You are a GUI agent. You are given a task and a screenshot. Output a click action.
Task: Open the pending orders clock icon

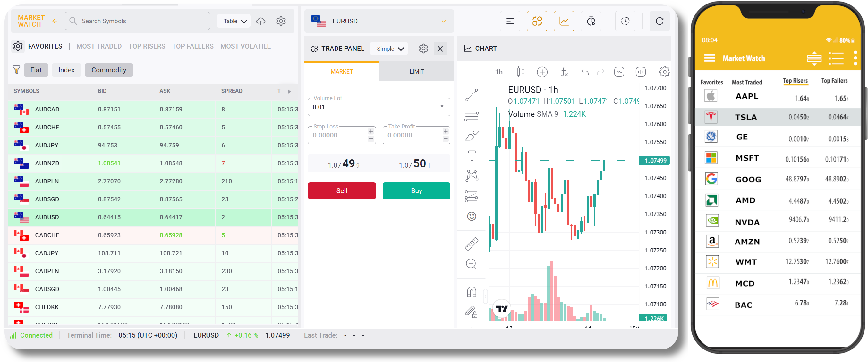[591, 21]
